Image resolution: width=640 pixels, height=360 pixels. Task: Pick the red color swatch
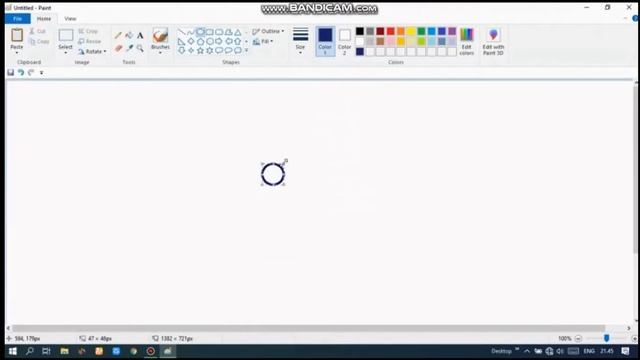(391, 31)
